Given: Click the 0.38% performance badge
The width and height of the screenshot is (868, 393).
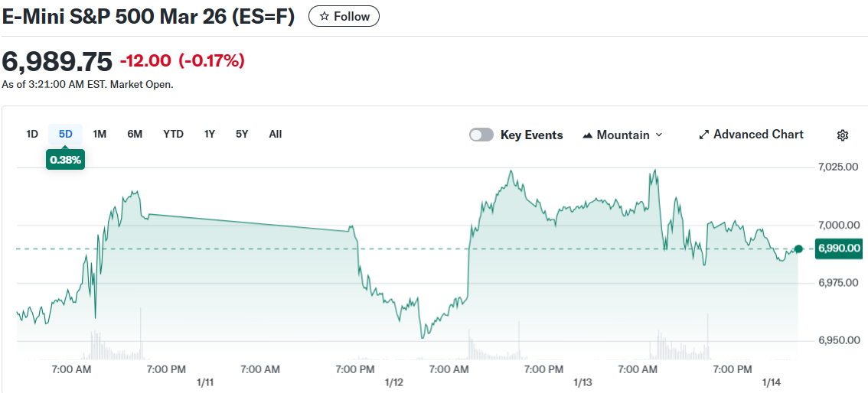Looking at the screenshot, I should (65, 160).
